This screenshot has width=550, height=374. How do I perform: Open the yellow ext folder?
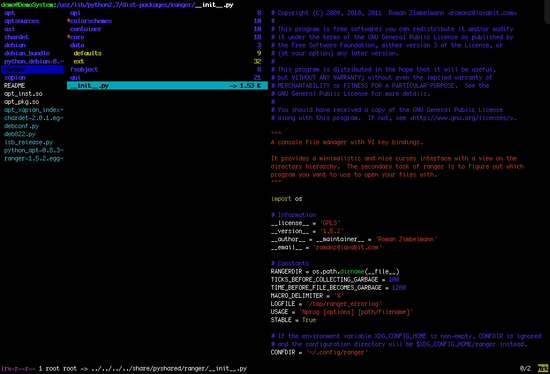[79, 61]
